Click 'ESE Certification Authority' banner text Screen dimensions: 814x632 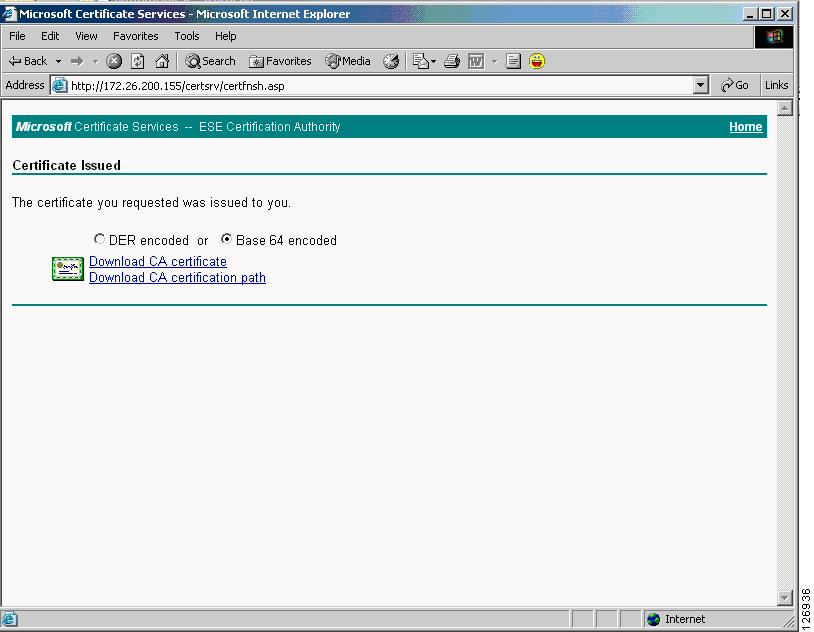click(x=269, y=127)
